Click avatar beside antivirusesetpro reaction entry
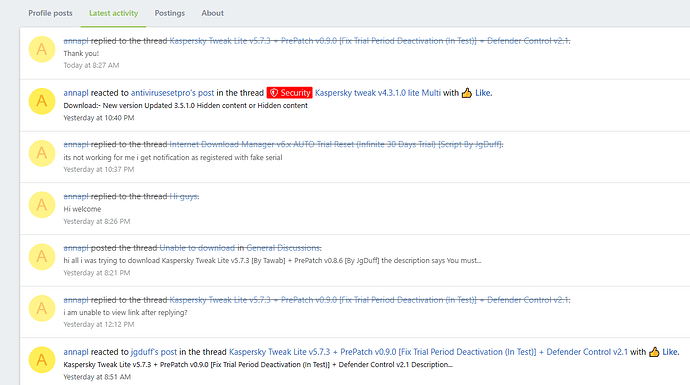Image resolution: width=690 pixels, height=385 pixels. pos(42,101)
